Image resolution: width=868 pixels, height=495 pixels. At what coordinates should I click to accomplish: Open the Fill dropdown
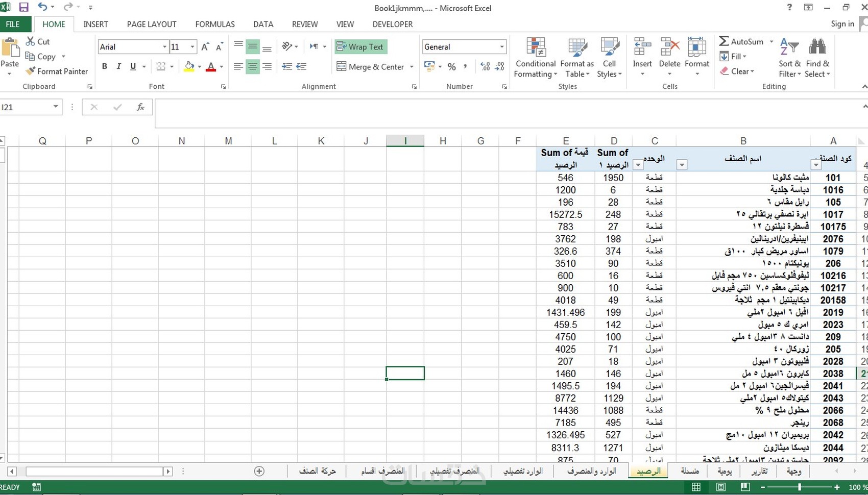[x=733, y=56]
